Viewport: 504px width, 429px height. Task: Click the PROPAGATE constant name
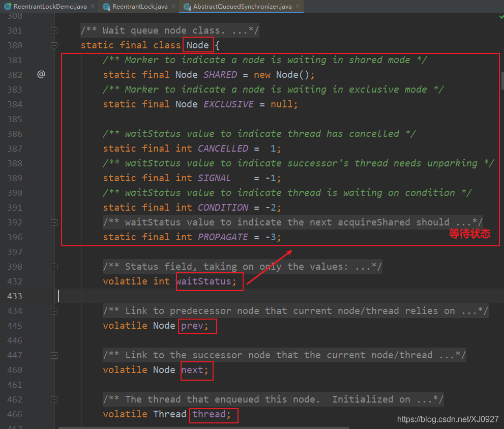click(223, 237)
